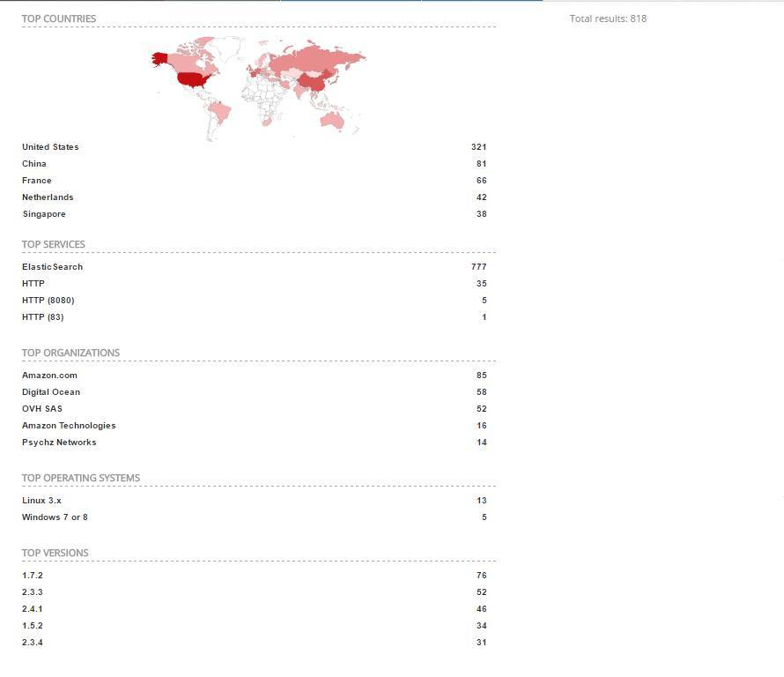Click Brazil on the world map
This screenshot has height=677, width=784.
click(220, 112)
